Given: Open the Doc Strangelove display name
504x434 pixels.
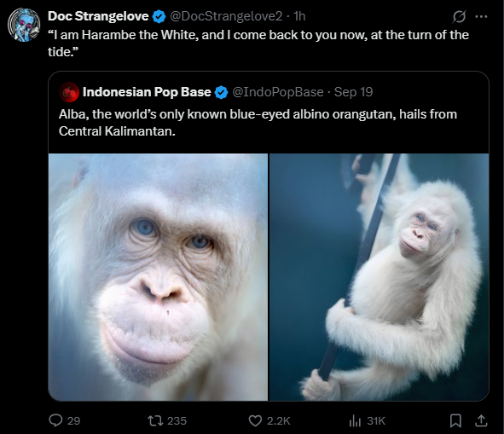Looking at the screenshot, I should [x=98, y=16].
